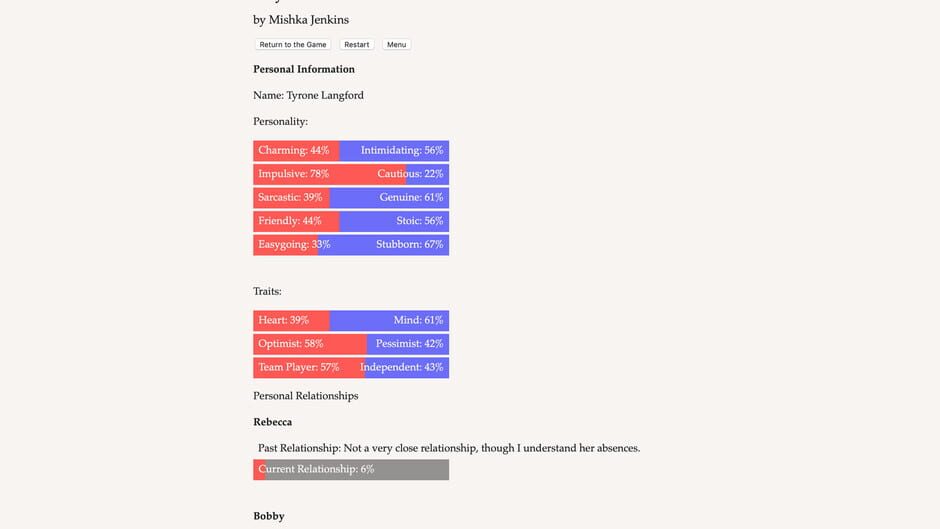Click the Charming versus Intimidating stat bar

point(351,151)
